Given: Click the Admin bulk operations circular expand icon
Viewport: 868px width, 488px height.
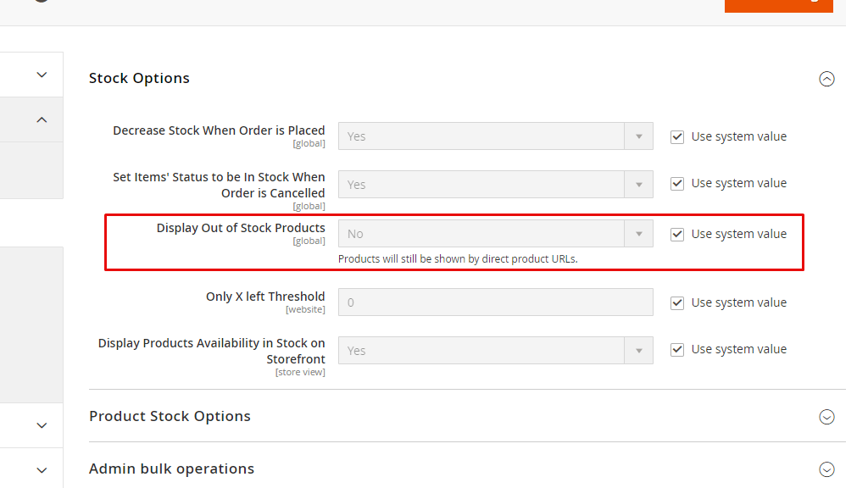Looking at the screenshot, I should [826, 469].
